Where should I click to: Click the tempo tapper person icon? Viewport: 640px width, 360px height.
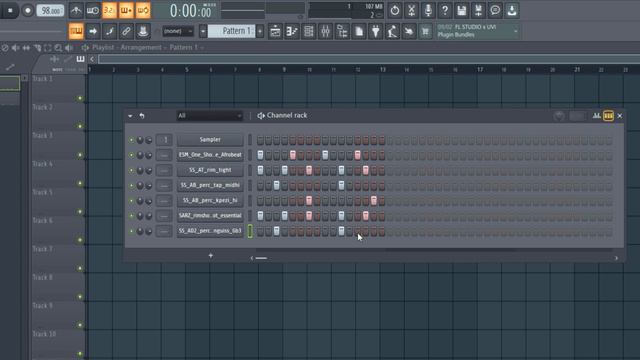point(392,31)
